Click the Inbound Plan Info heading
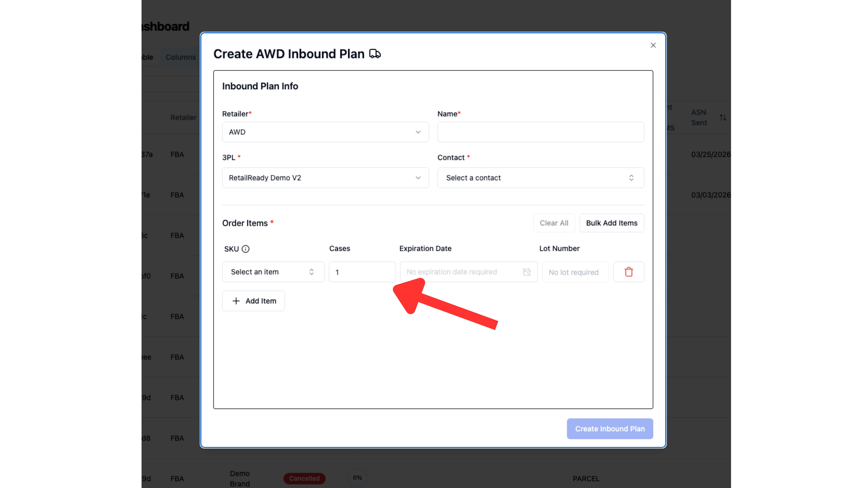The image size is (868, 488). pyautogui.click(x=260, y=86)
